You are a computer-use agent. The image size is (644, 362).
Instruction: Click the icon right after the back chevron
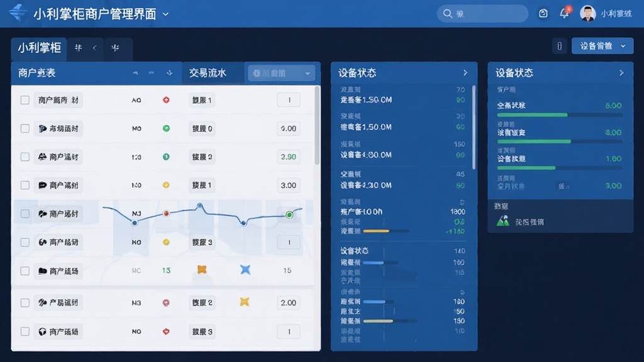(x=116, y=48)
